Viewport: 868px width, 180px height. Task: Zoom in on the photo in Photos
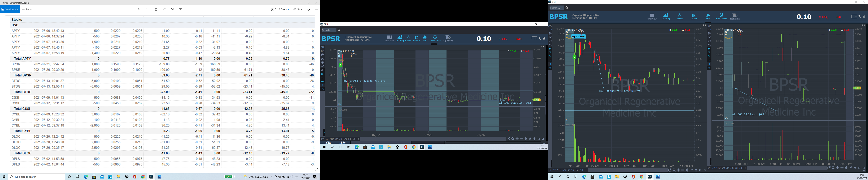[140, 9]
